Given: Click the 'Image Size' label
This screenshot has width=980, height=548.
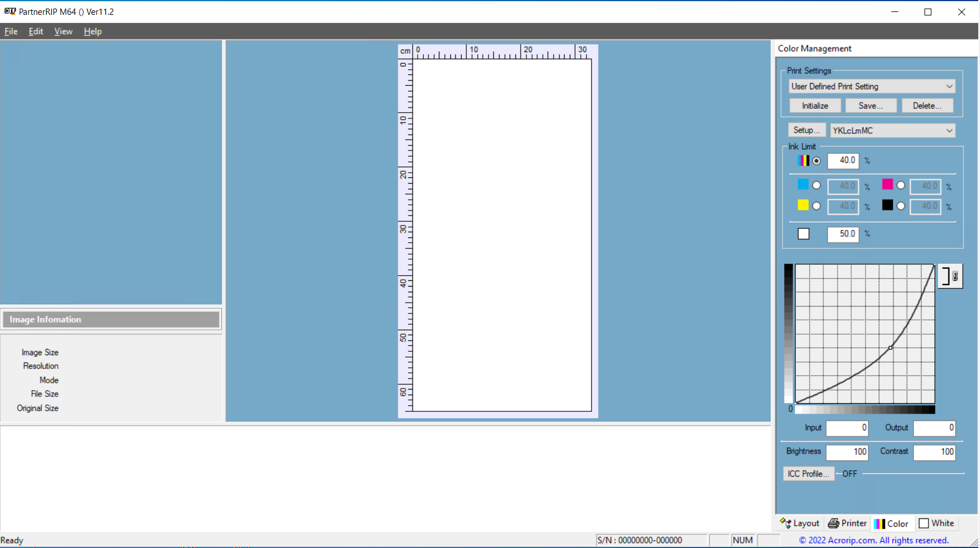Looking at the screenshot, I should pos(40,352).
